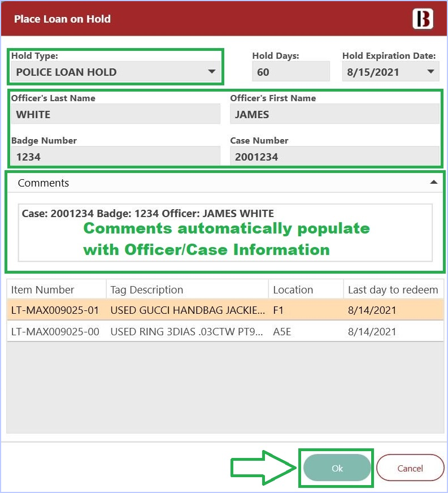Viewport: 448px width, 493px height.
Task: Sort by Item Number column header
Action: 56,289
